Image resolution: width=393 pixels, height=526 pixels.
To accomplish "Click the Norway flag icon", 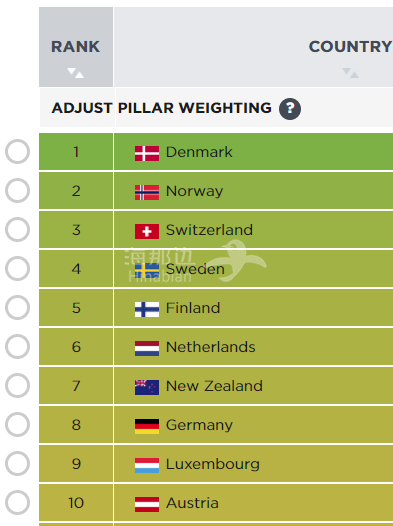I will click(x=147, y=192).
